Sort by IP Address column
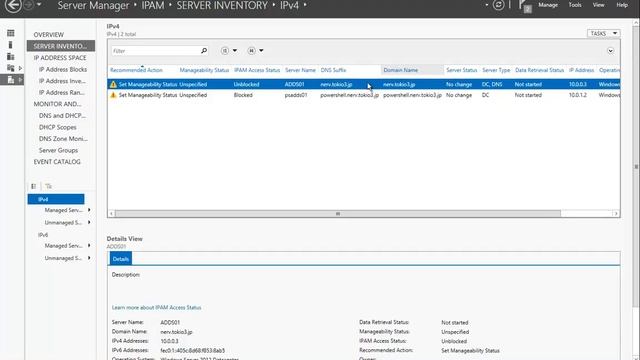 [581, 70]
